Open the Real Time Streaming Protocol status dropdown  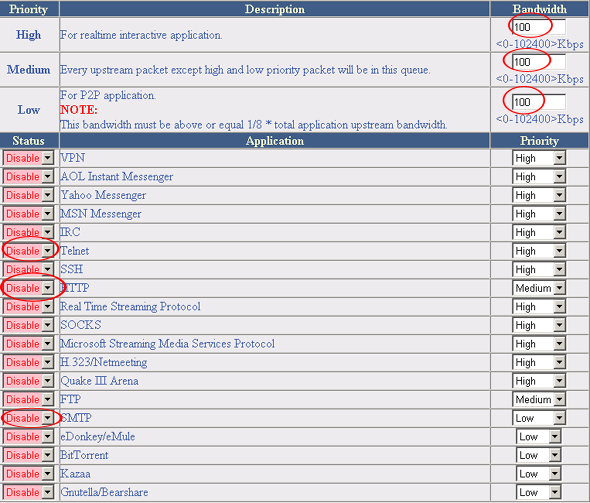click(x=28, y=307)
